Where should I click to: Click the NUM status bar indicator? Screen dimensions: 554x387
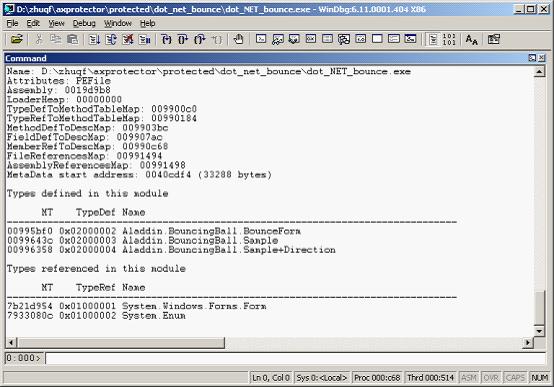click(x=540, y=378)
